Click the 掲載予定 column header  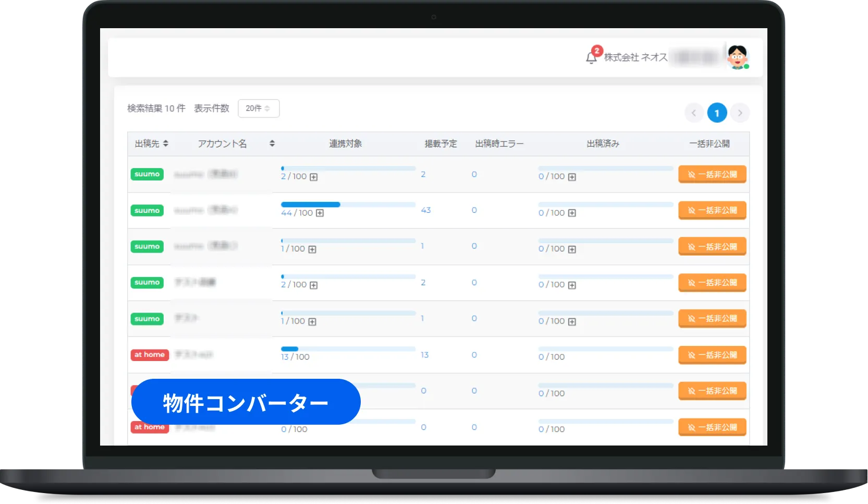click(441, 143)
